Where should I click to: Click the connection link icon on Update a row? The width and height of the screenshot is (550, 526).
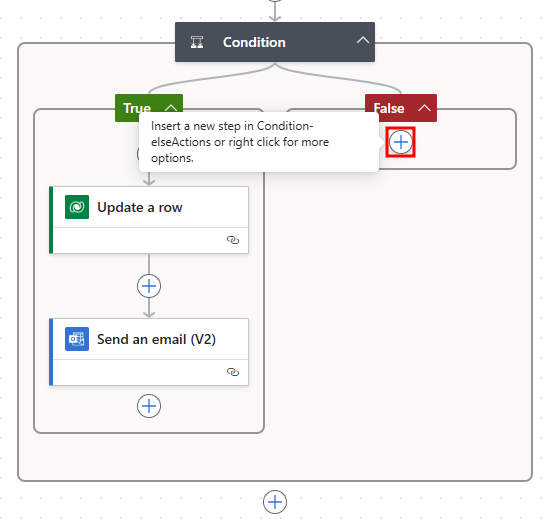[x=233, y=240]
